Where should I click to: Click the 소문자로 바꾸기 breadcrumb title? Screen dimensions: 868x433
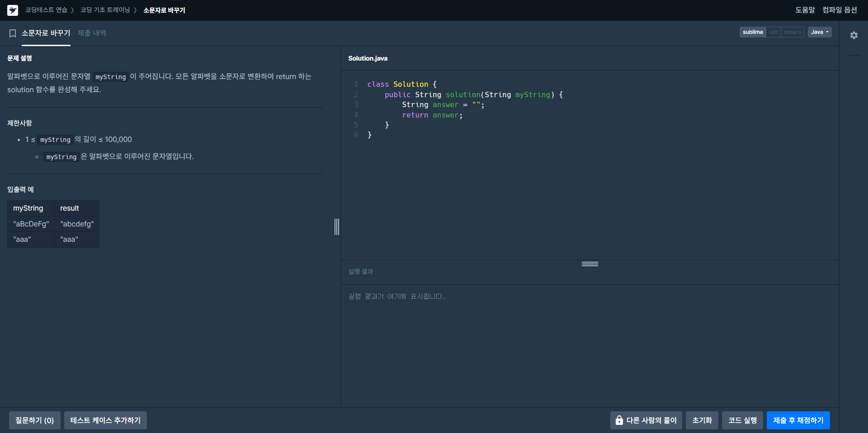(164, 10)
